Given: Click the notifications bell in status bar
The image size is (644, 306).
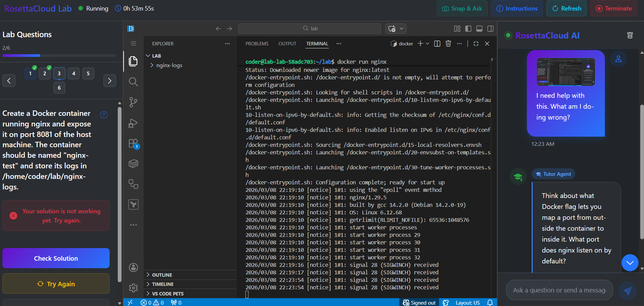Looking at the screenshot, I should click(x=490, y=303).
